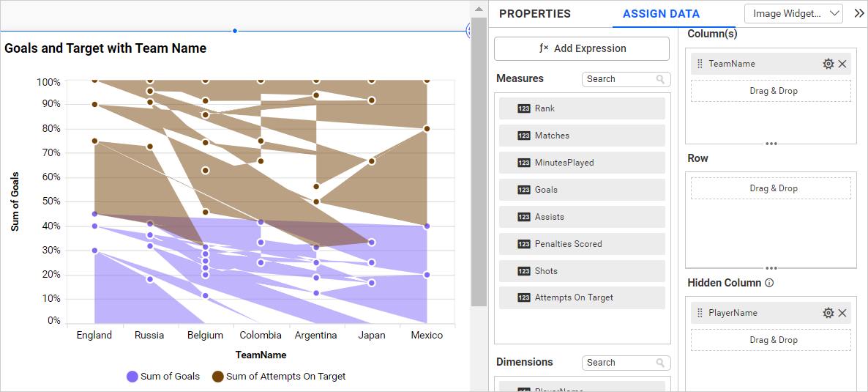Click the search icon in Dimensions search
The image size is (868, 392).
pos(660,363)
